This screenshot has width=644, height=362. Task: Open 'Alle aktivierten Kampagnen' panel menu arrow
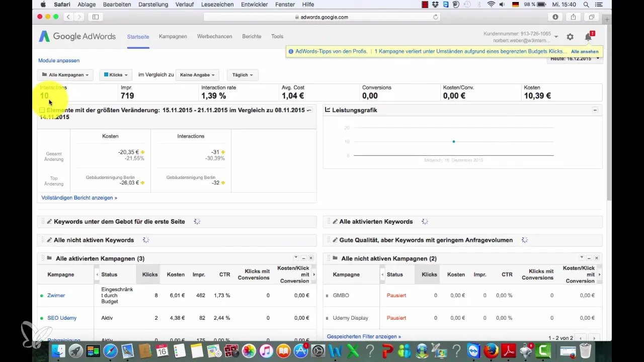click(296, 258)
